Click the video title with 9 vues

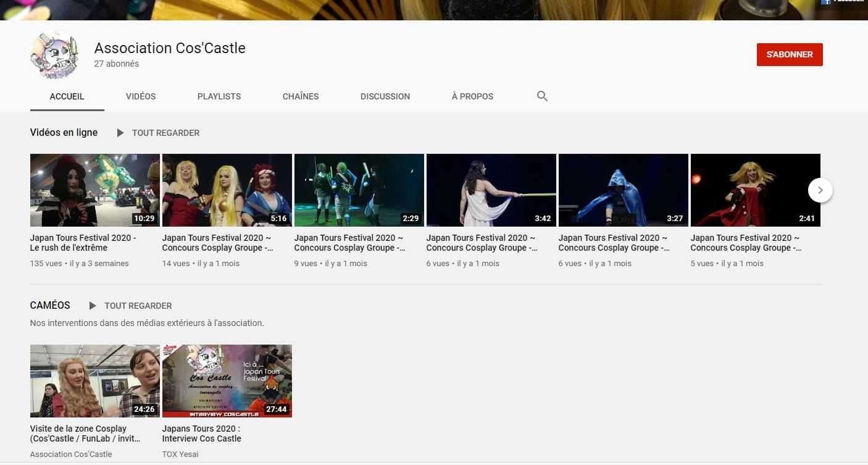coord(349,243)
